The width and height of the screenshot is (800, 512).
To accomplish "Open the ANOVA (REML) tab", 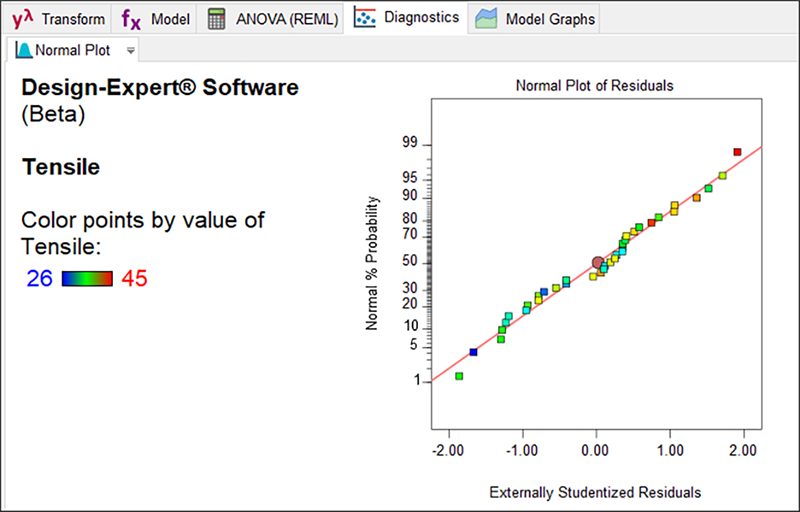I will (x=287, y=18).
